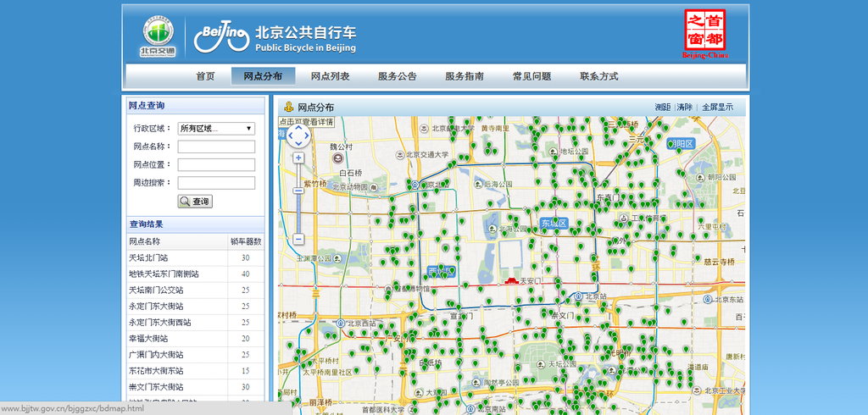Open the 服务公告 nav tab

(398, 76)
